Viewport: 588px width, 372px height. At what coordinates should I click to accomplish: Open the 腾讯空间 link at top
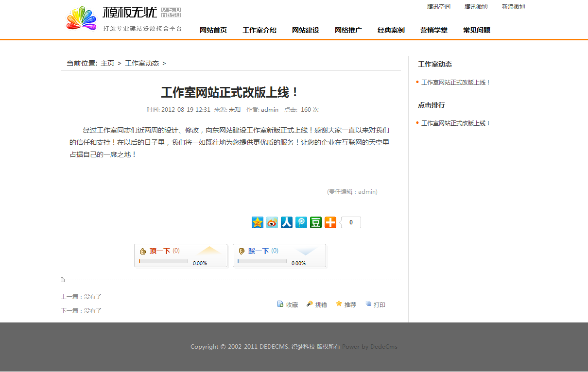pyautogui.click(x=439, y=7)
